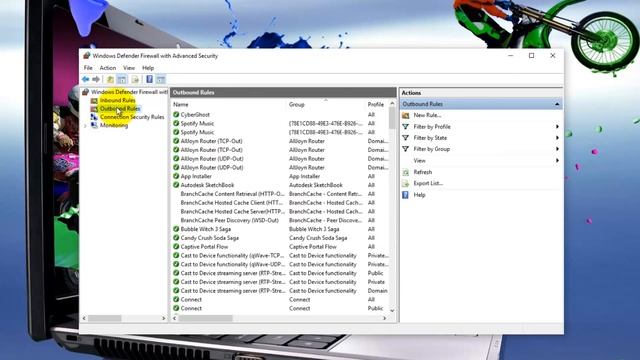
Task: Expand the Monitoring tree node arrow
Action: click(x=85, y=126)
